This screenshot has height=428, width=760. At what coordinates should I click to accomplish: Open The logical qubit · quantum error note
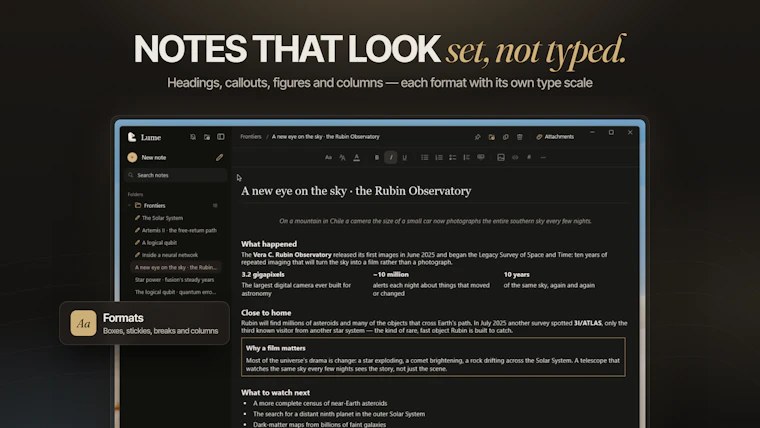tap(175, 292)
